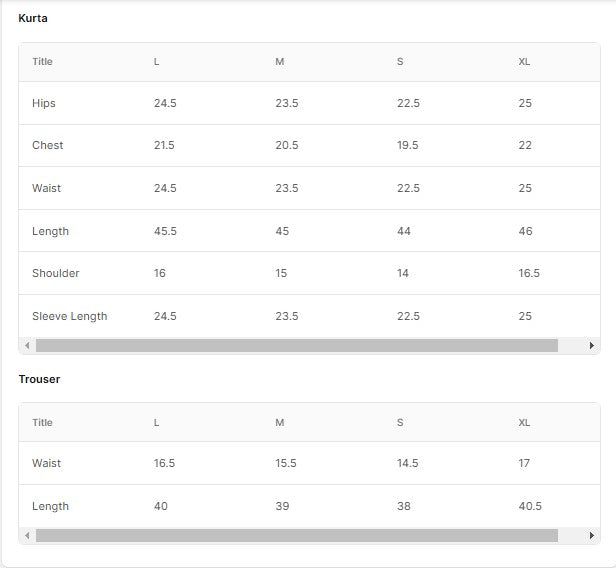Viewport: 616px width, 568px height.
Task: Click the M column header in Trouser table
Action: (x=279, y=422)
